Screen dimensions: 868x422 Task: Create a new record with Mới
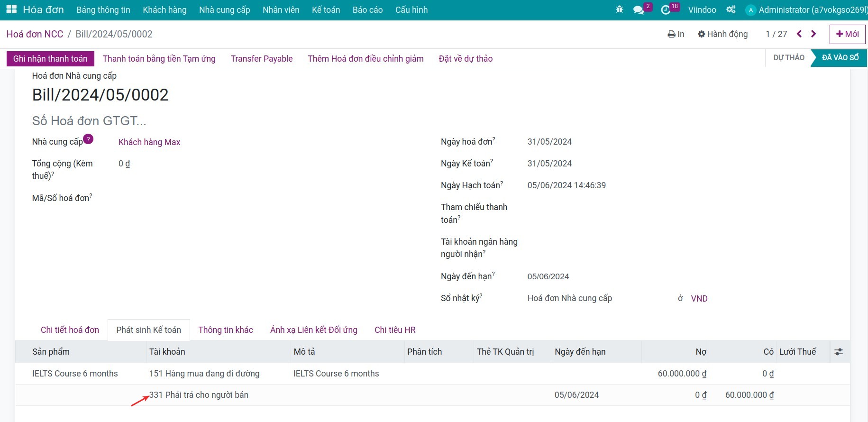click(x=847, y=34)
